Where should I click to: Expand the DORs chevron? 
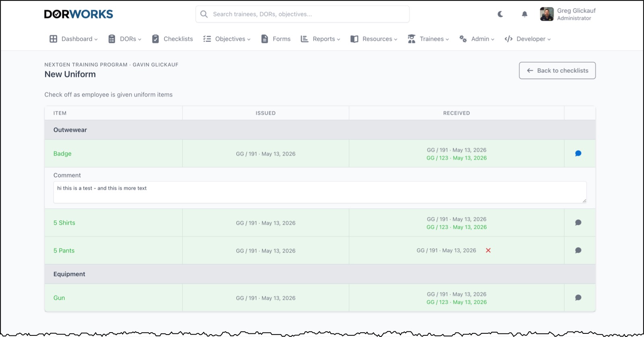click(140, 39)
